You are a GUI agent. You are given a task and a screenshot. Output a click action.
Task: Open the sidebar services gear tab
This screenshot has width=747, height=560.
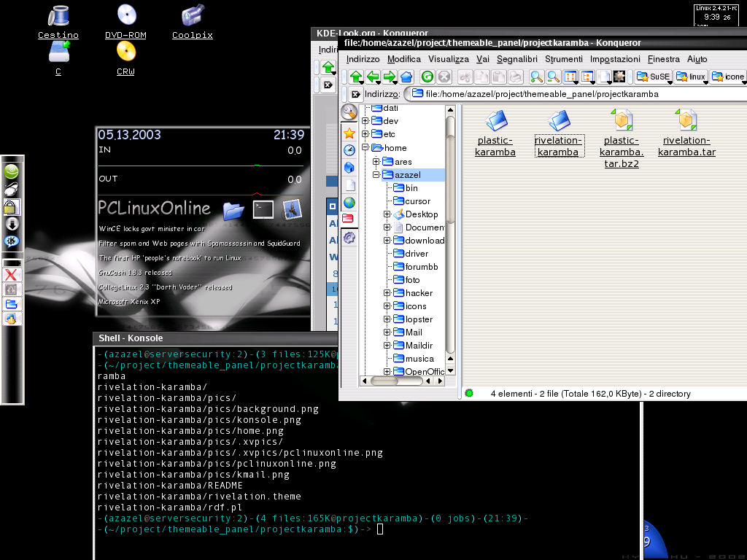(349, 237)
